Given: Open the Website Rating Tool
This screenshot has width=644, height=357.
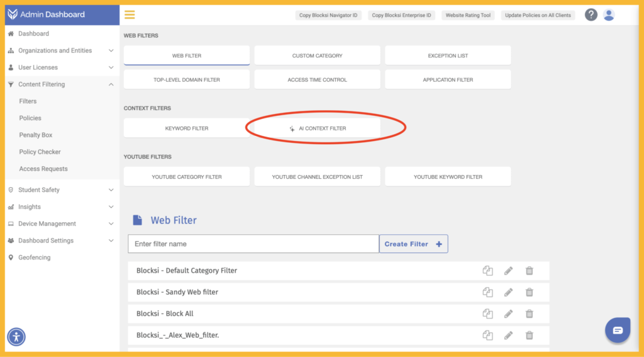Looking at the screenshot, I should click(x=468, y=15).
